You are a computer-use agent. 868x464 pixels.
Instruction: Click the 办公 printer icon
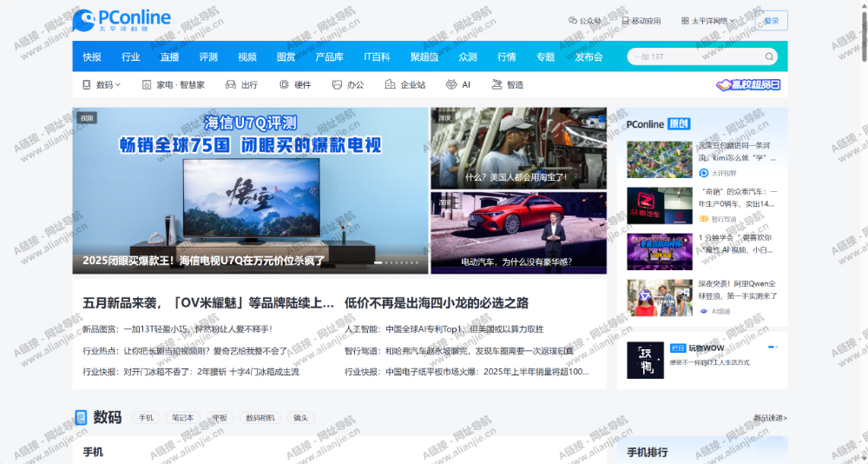coord(337,85)
